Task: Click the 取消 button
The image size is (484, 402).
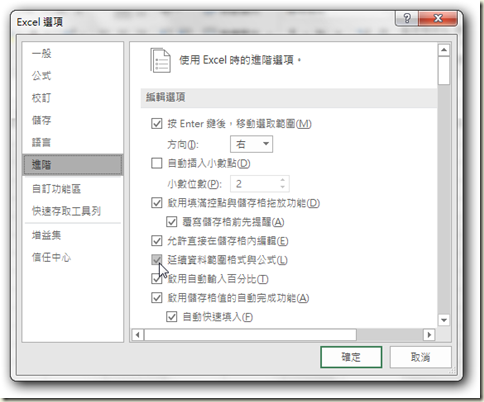Action: [x=420, y=357]
